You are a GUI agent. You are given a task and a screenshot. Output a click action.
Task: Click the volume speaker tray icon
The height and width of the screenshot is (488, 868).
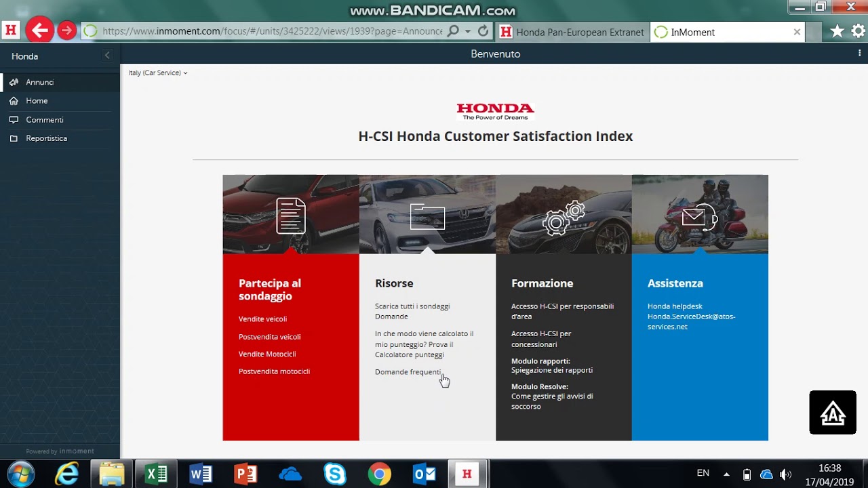(786, 474)
